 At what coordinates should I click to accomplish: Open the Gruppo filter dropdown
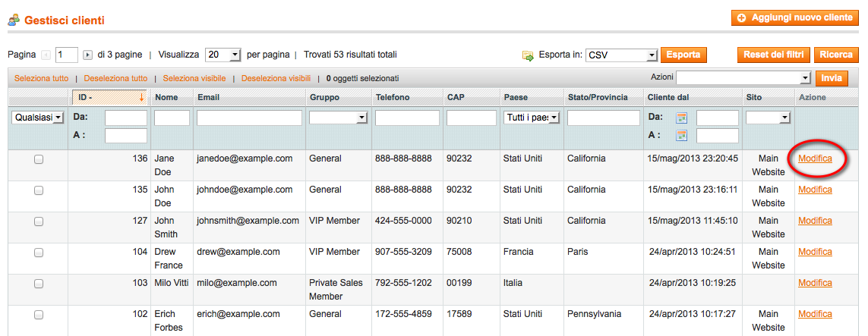tap(338, 118)
